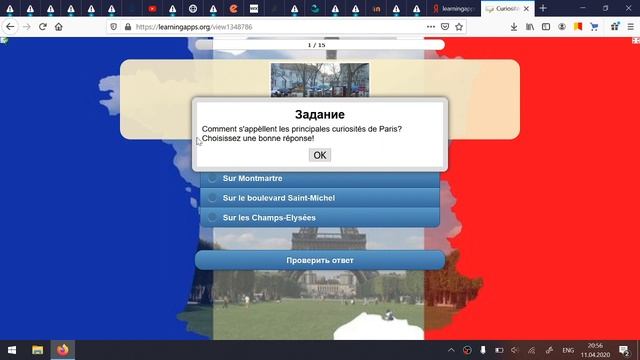Click the Paris street photo thumbnail

pyautogui.click(x=320, y=80)
